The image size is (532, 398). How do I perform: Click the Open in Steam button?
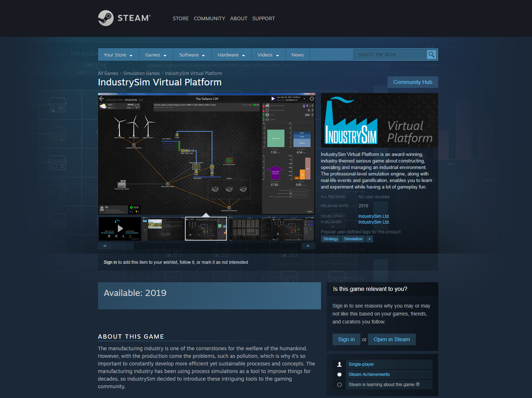click(x=392, y=339)
